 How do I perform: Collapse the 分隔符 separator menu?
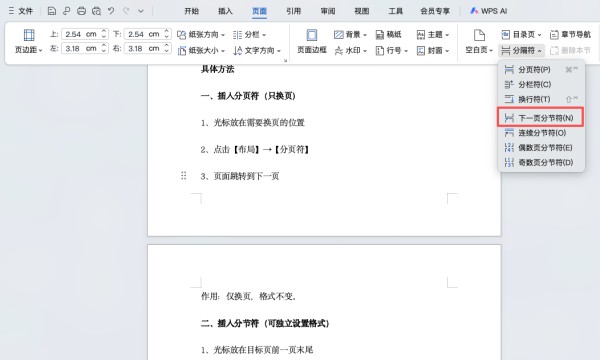[x=521, y=50]
